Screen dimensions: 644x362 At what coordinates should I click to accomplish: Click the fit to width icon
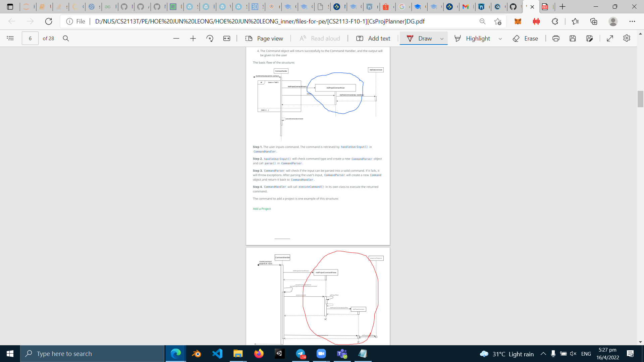click(x=227, y=39)
